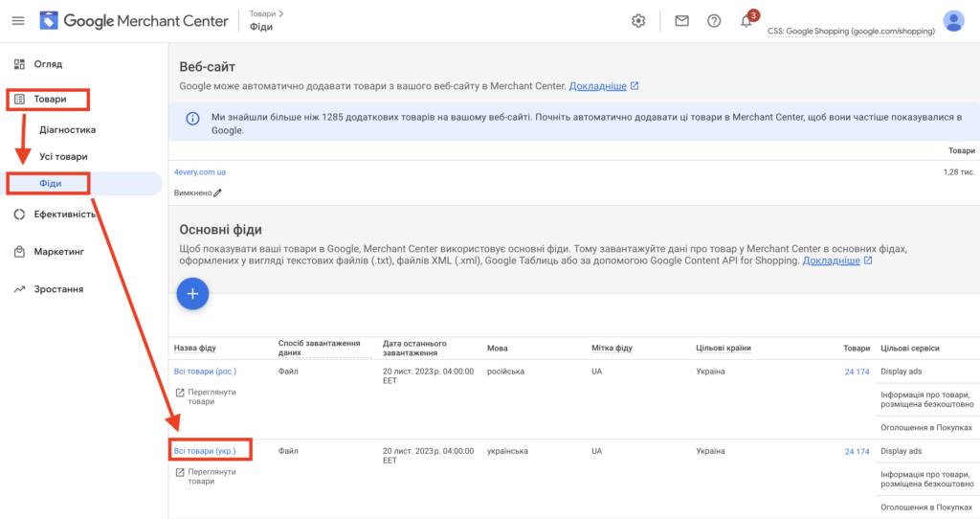
Task: Select Усі товари in the sidebar
Action: coord(63,156)
